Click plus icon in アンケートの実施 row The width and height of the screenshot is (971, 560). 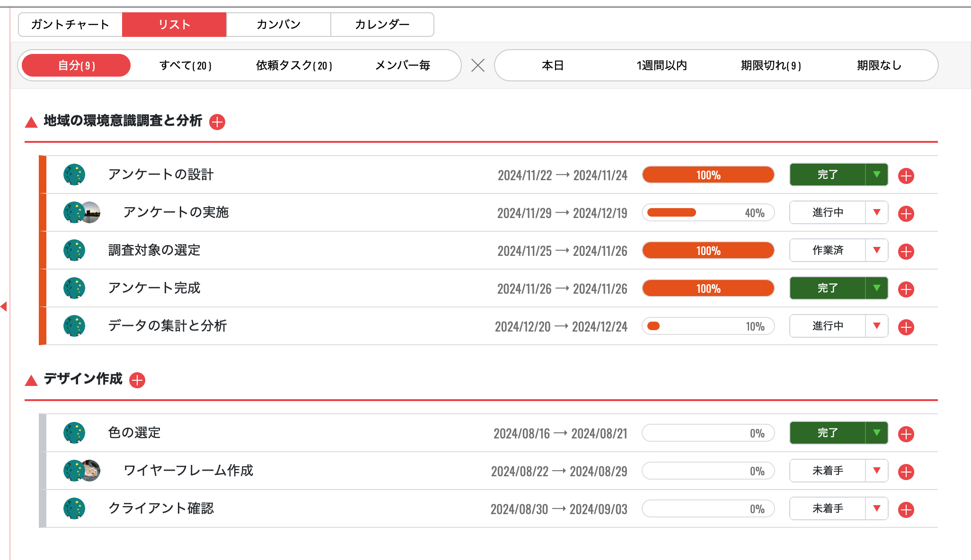click(x=906, y=214)
